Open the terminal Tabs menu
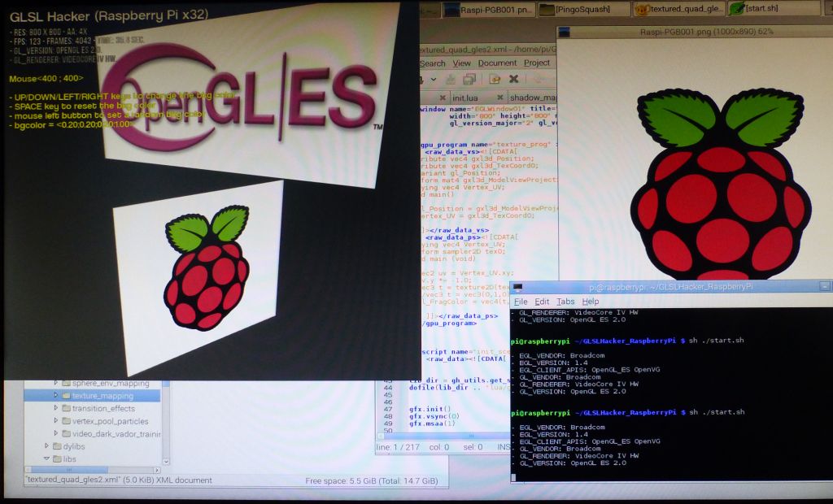 click(x=565, y=301)
